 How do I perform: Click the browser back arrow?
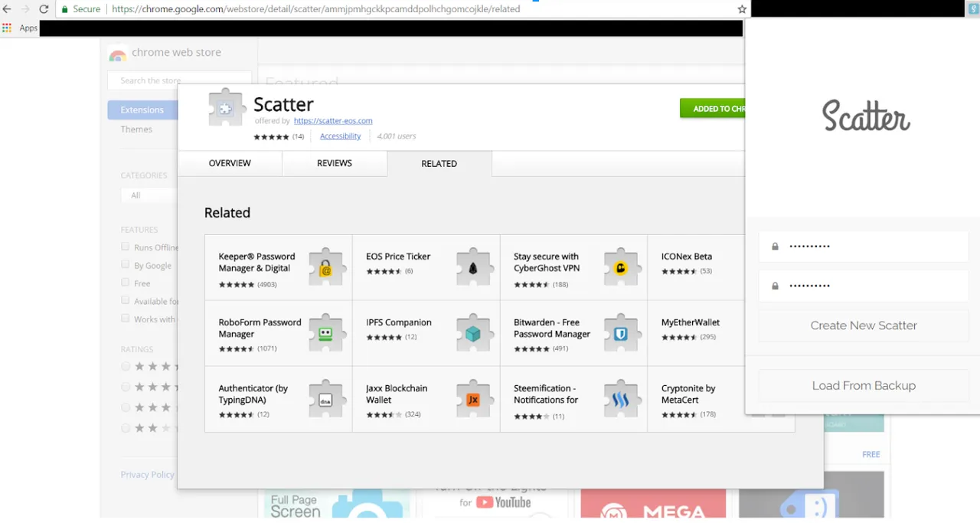tap(7, 9)
